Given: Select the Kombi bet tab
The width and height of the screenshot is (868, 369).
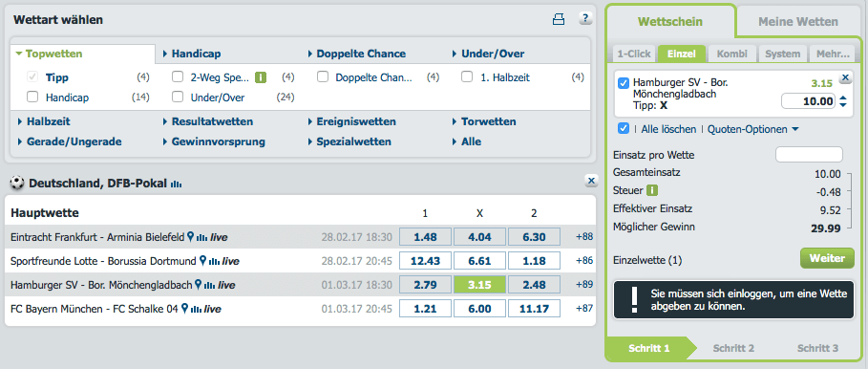Looking at the screenshot, I should [731, 54].
